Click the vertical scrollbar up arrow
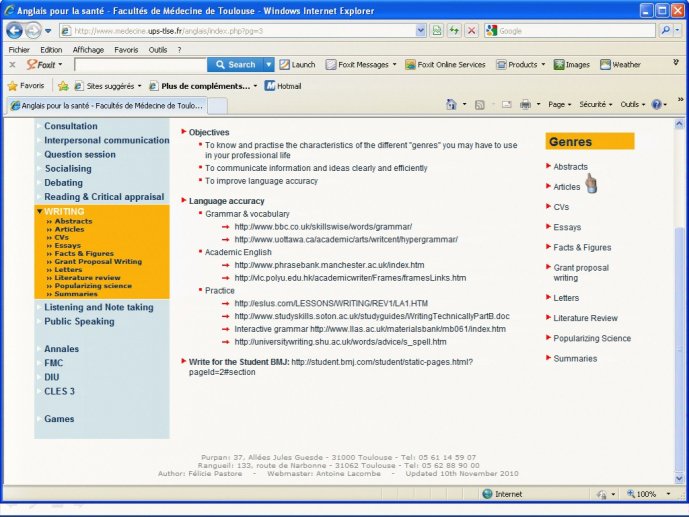Viewport: 689px width, 517px height. (x=679, y=124)
